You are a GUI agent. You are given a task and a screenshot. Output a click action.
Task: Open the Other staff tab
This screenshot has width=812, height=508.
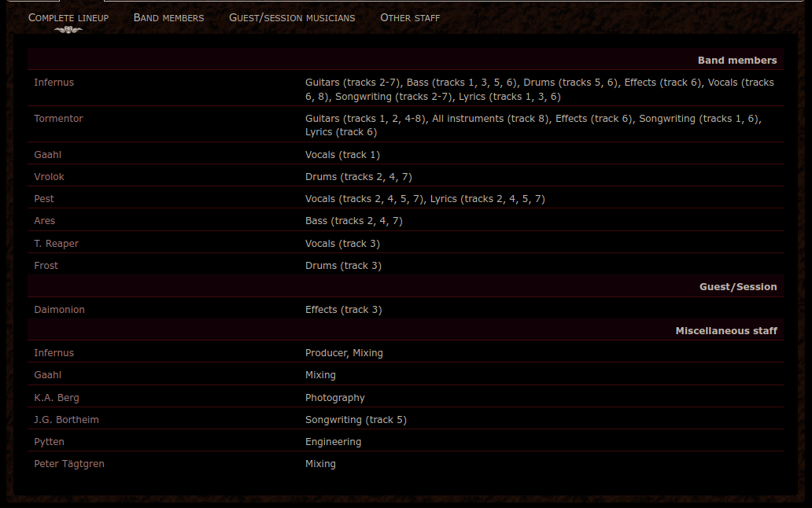tap(410, 17)
